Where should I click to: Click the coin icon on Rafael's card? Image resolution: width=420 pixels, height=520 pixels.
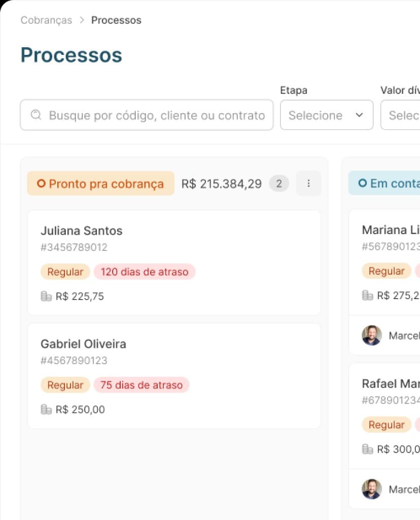[x=367, y=449]
